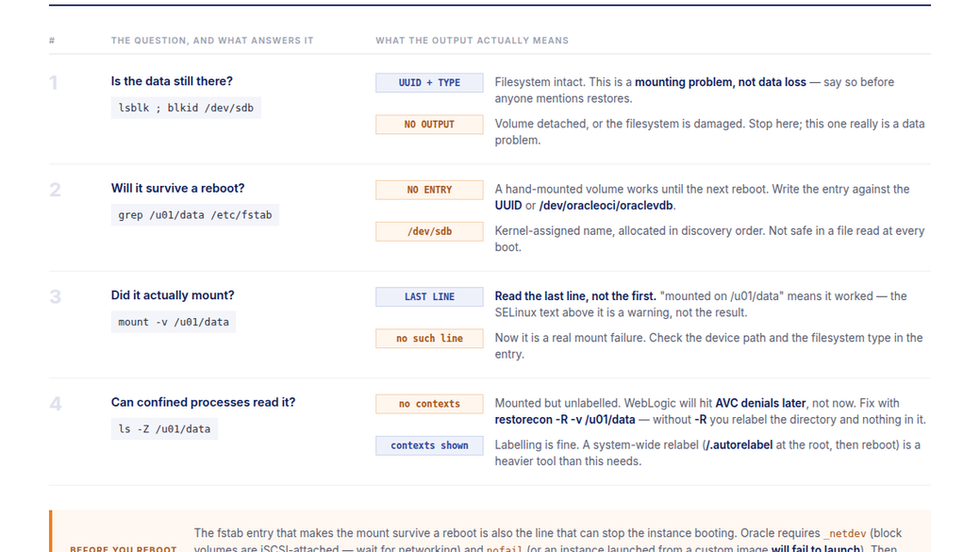The height and width of the screenshot is (552, 980).
Task: Click the heading 'Is the data still there?'
Action: pos(172,81)
